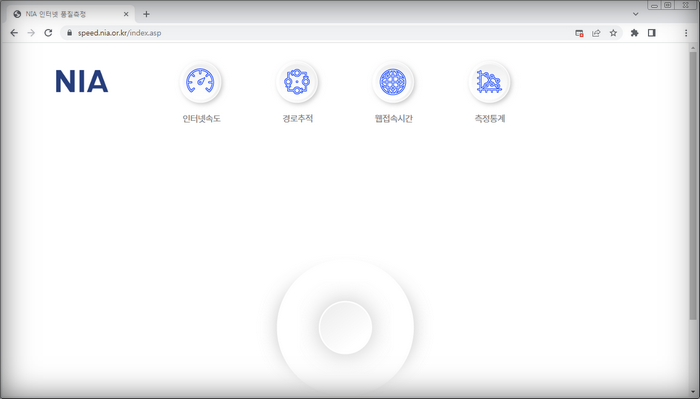Select the NIA 인터넷 품질측정 tab

tap(71, 14)
